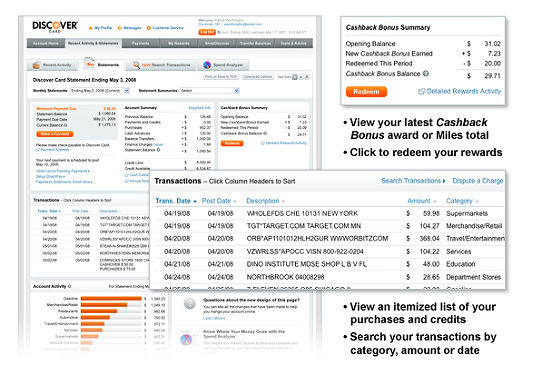Switch to the Search Transactions sub-tab

[x=161, y=65]
